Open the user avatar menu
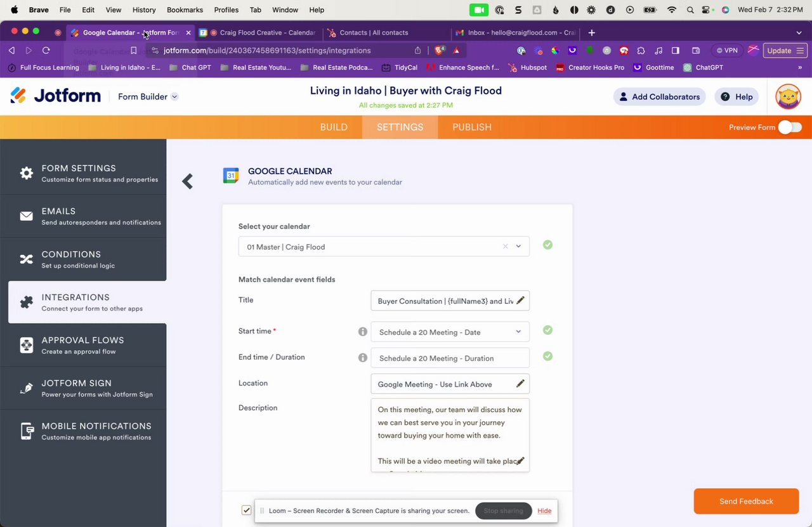This screenshot has height=527, width=812. (788, 96)
